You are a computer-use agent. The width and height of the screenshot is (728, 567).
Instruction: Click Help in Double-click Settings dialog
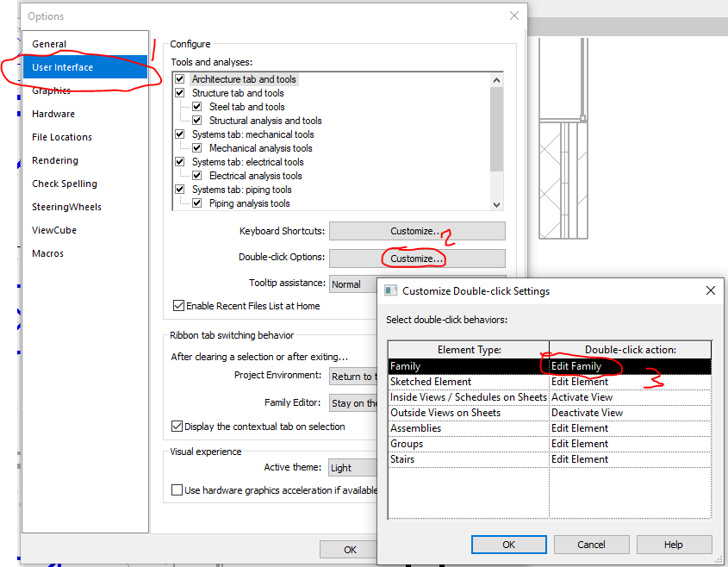tap(674, 544)
